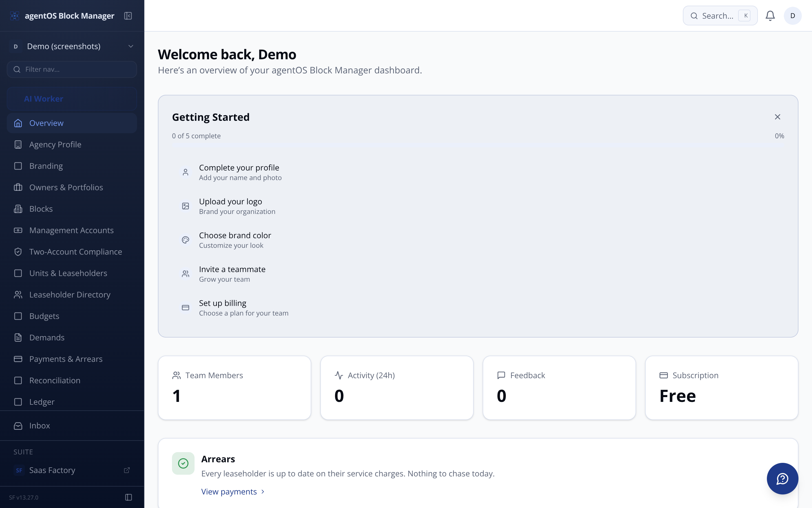This screenshot has height=508, width=812.
Task: Open the Team Members stat card
Action: 235,388
